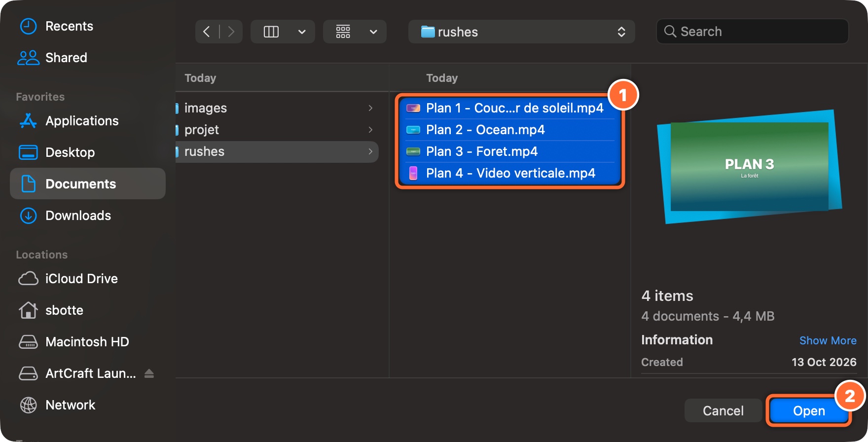Click the iCloud Drive cloud icon
This screenshot has height=442, width=868.
pyautogui.click(x=28, y=279)
